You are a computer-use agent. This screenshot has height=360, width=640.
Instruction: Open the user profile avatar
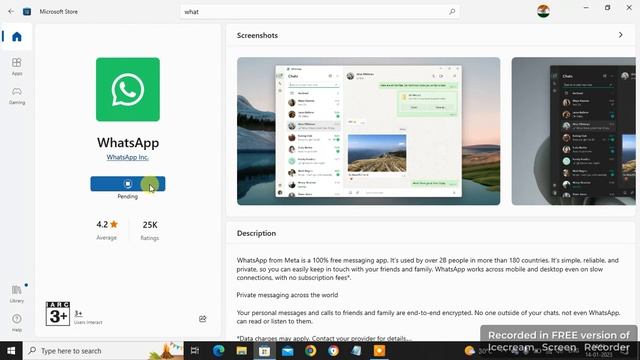click(x=543, y=11)
